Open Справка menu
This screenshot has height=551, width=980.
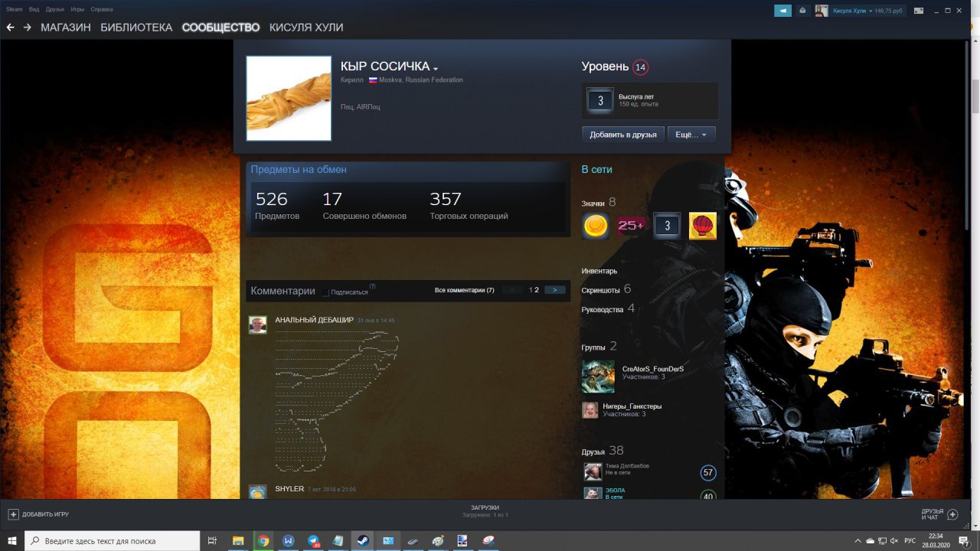click(x=101, y=9)
